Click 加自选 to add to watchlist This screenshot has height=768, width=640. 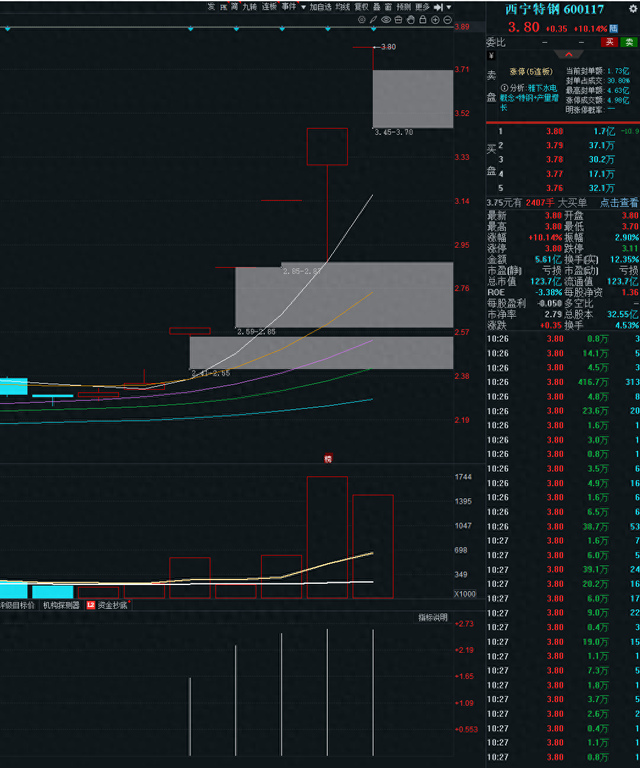[320, 7]
